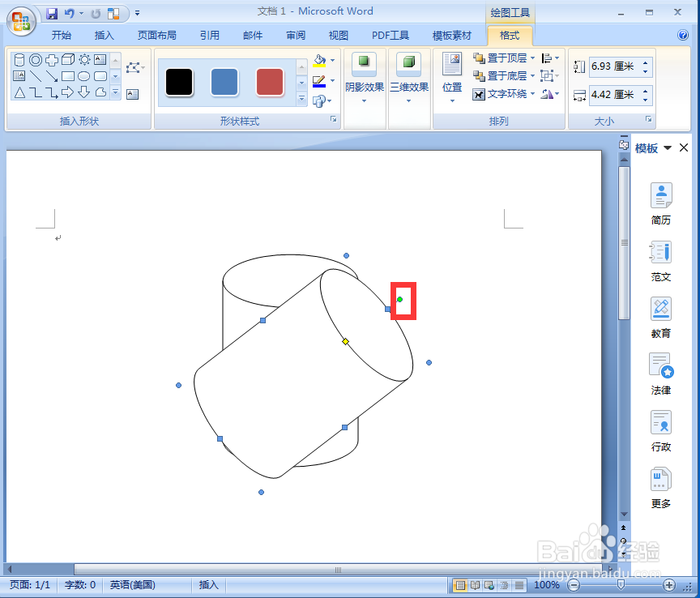Open Word help question mark
The height and width of the screenshot is (598, 700).
click(683, 35)
